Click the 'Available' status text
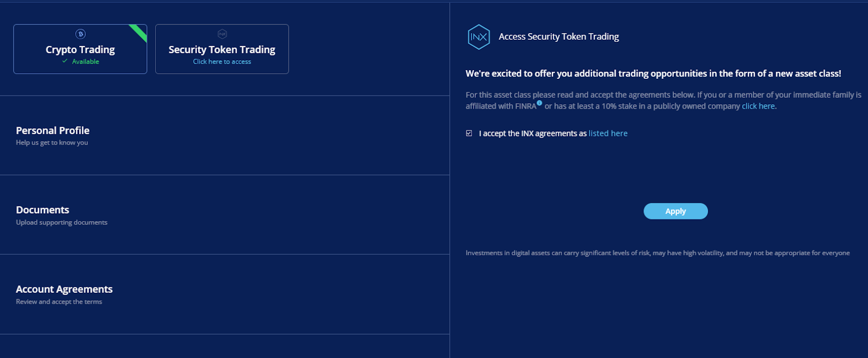 [x=86, y=61]
